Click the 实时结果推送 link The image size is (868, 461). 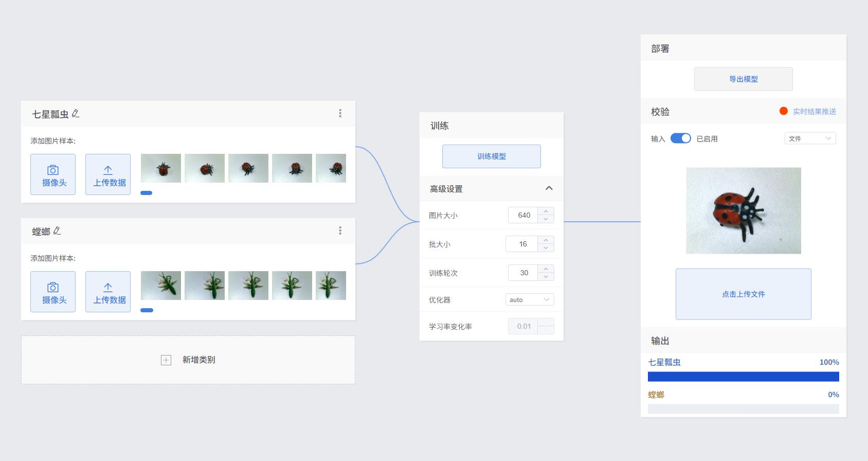pyautogui.click(x=814, y=112)
